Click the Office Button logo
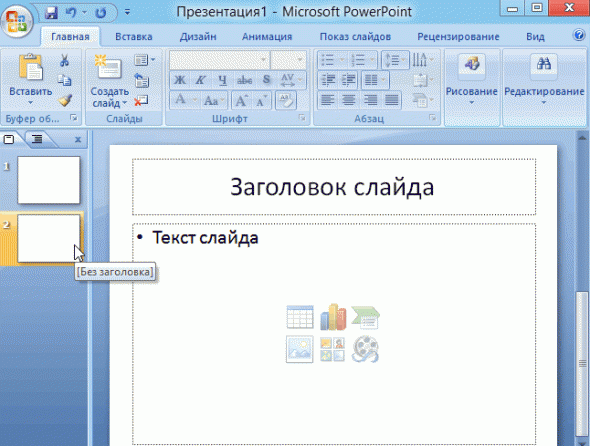Viewport: 590px width, 446px height. click(16, 21)
